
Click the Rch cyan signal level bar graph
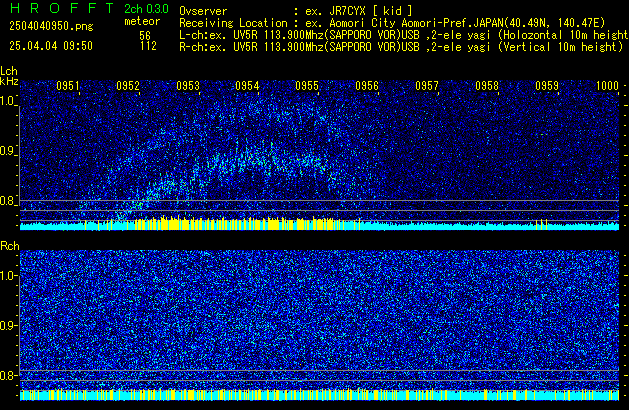pyautogui.click(x=319, y=395)
